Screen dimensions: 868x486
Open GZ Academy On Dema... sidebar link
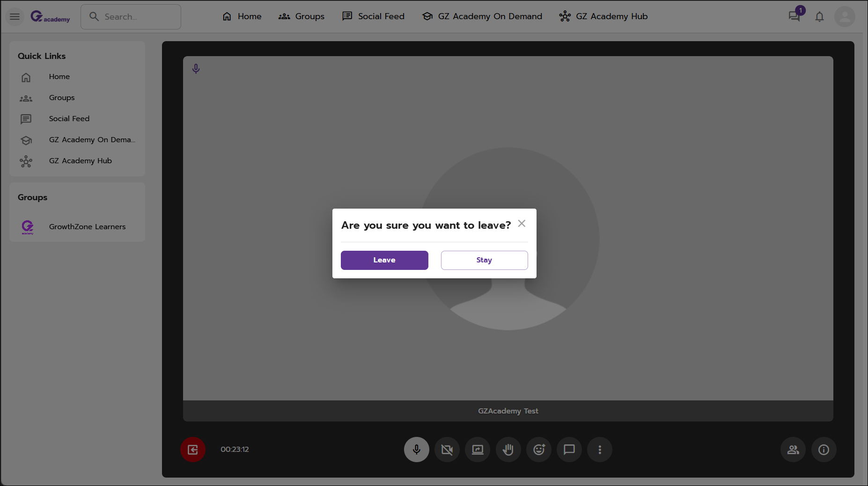(x=92, y=140)
